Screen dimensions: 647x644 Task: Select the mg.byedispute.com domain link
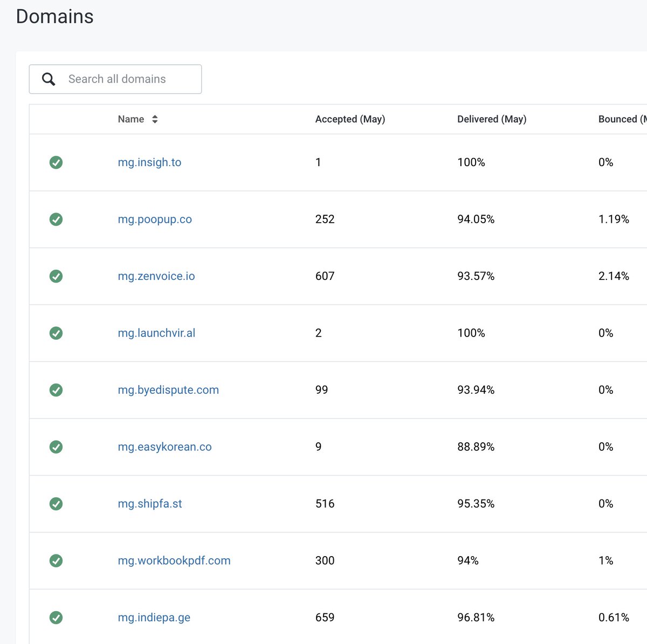coord(168,390)
